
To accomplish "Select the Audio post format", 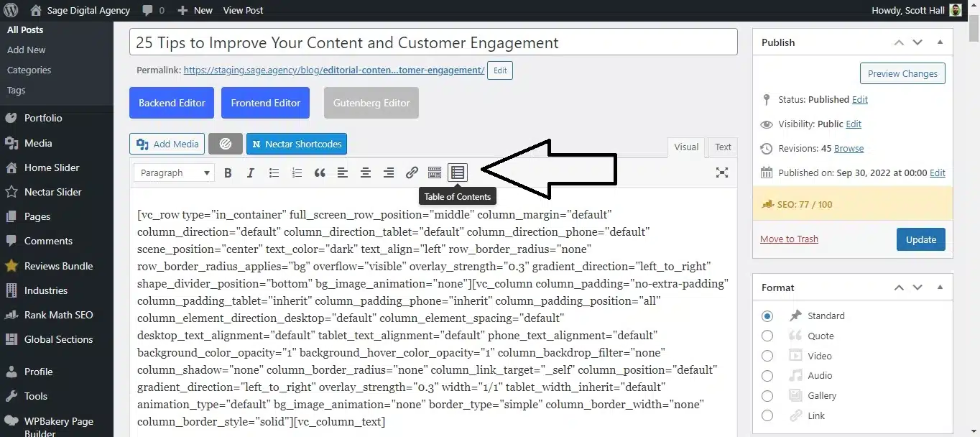I will point(767,375).
